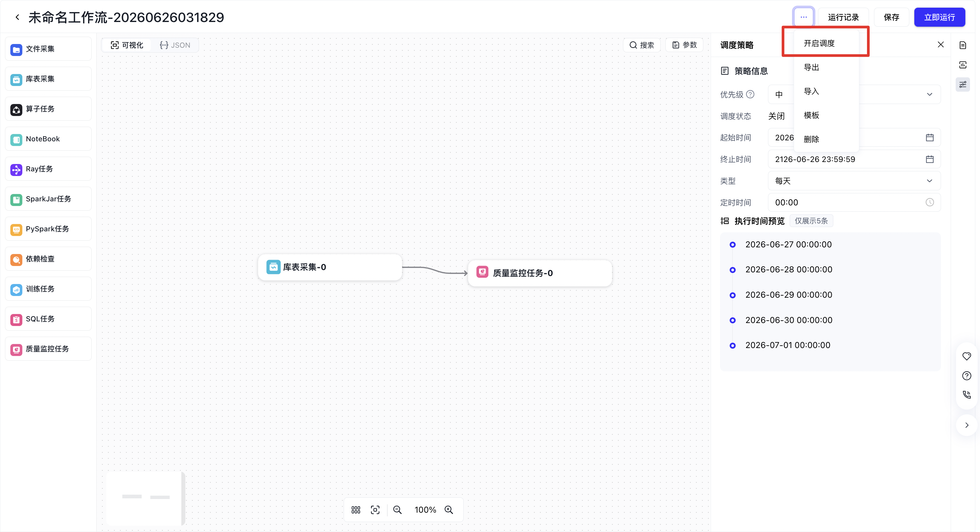Click the canvas minimap thumbnail
The image size is (980, 532).
point(146,499)
